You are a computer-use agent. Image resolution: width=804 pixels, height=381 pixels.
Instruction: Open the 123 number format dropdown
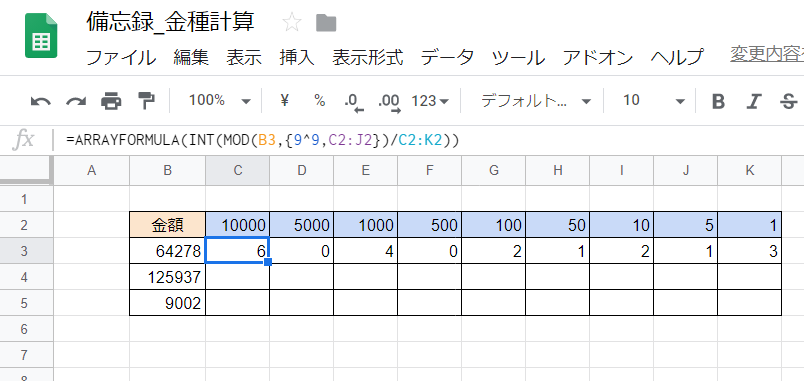click(430, 101)
